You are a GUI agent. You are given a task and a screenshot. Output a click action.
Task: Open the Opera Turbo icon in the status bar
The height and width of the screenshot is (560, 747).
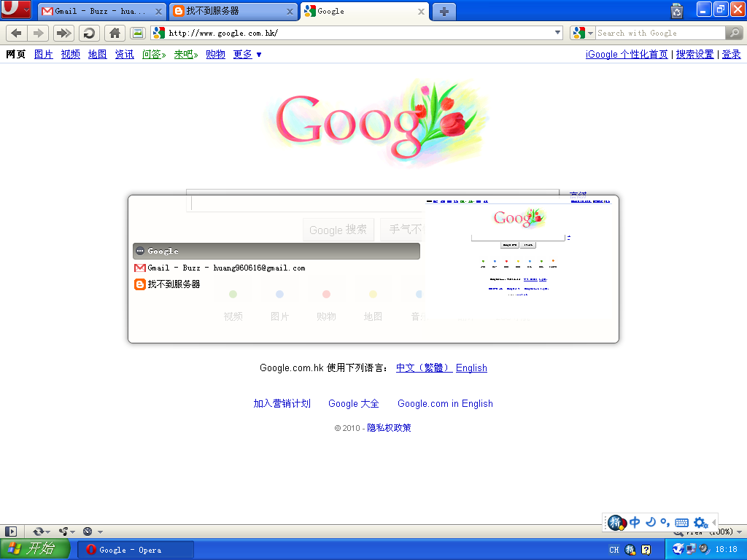pyautogui.click(x=88, y=532)
